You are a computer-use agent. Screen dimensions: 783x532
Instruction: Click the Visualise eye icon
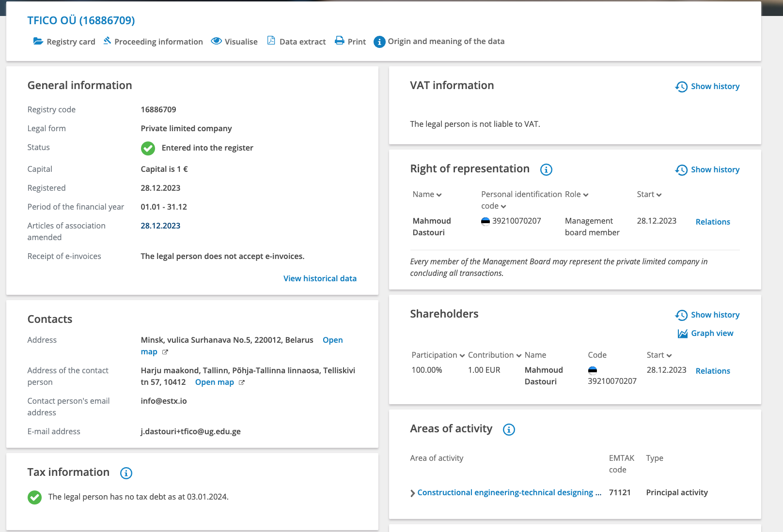(216, 41)
